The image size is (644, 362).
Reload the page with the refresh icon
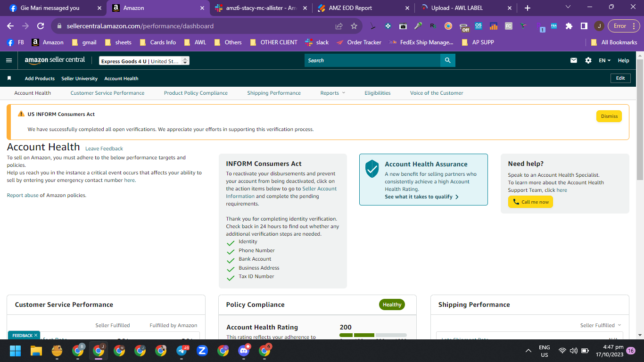tap(41, 26)
